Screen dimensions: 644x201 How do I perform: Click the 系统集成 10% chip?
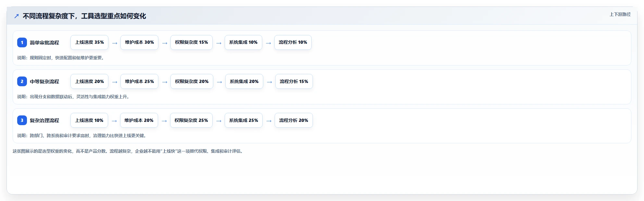click(x=243, y=42)
